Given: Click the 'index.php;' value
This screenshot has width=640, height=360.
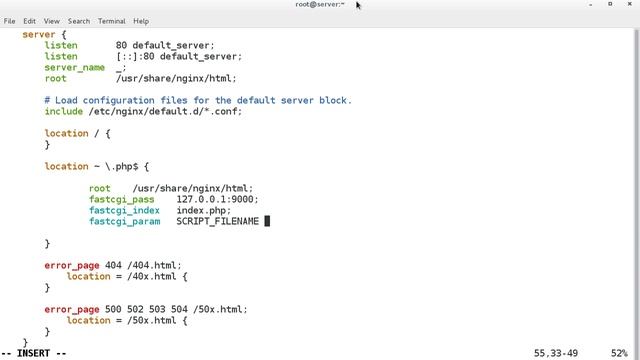Looking at the screenshot, I should [204, 211].
